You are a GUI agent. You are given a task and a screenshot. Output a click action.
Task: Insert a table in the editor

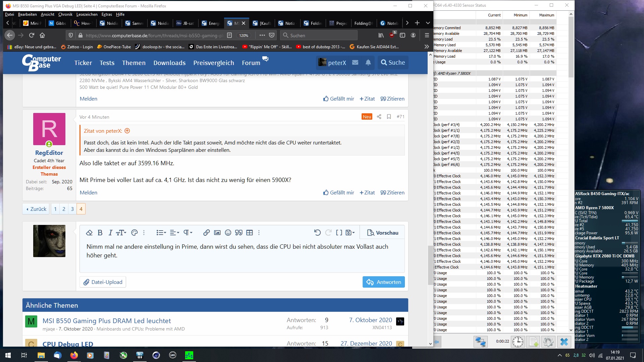(x=249, y=233)
